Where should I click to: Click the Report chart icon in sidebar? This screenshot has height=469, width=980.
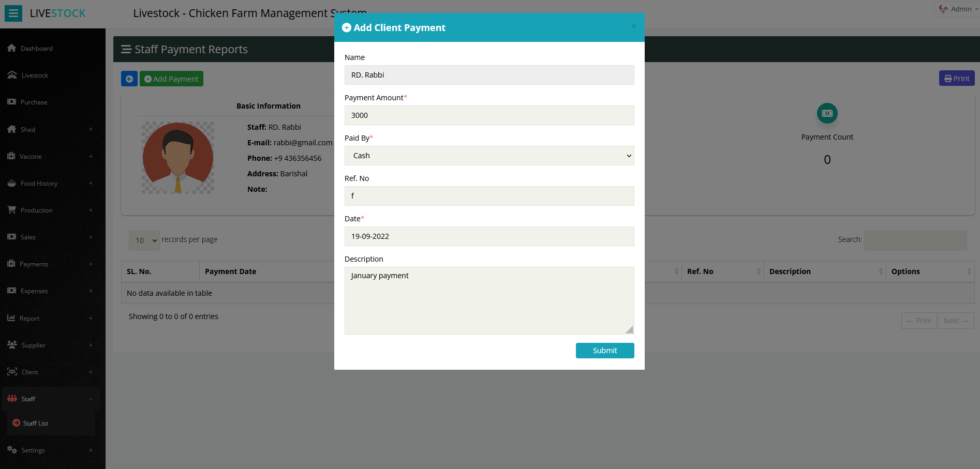pos(11,318)
